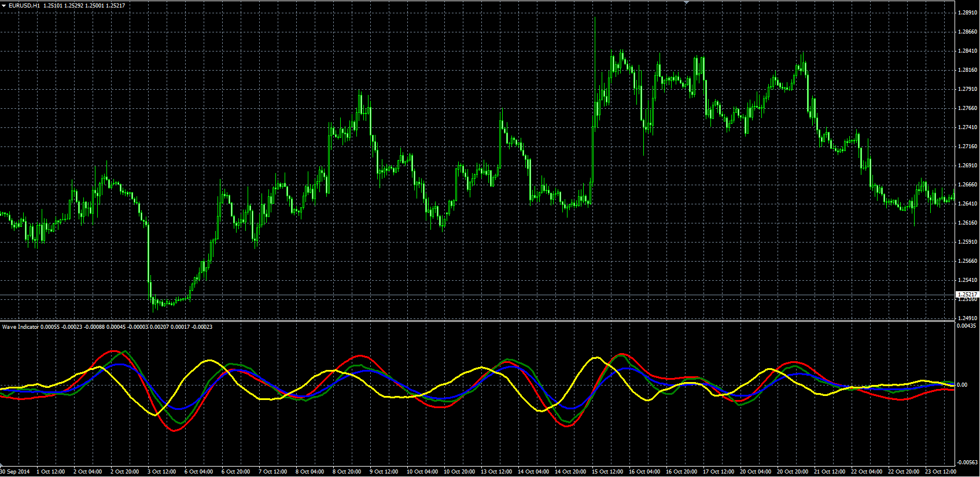980x477 pixels.
Task: Click the 0.00 indicator scale label
Action: [962, 385]
